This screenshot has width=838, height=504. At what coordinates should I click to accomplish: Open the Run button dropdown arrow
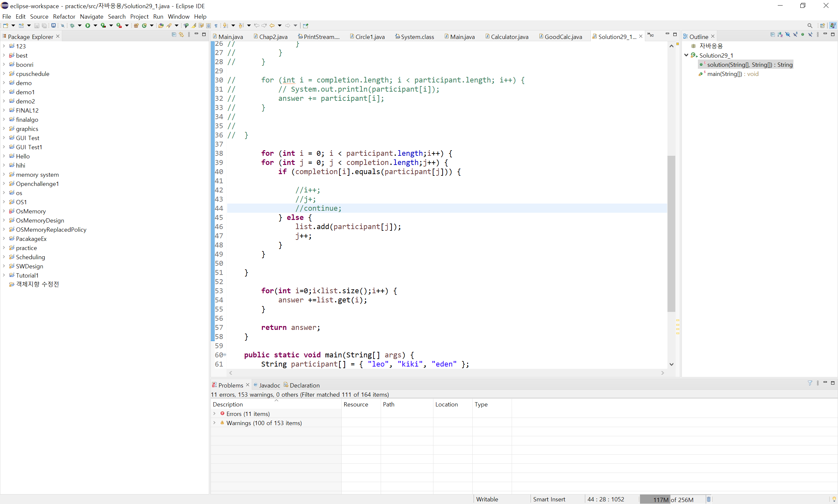tap(96, 26)
